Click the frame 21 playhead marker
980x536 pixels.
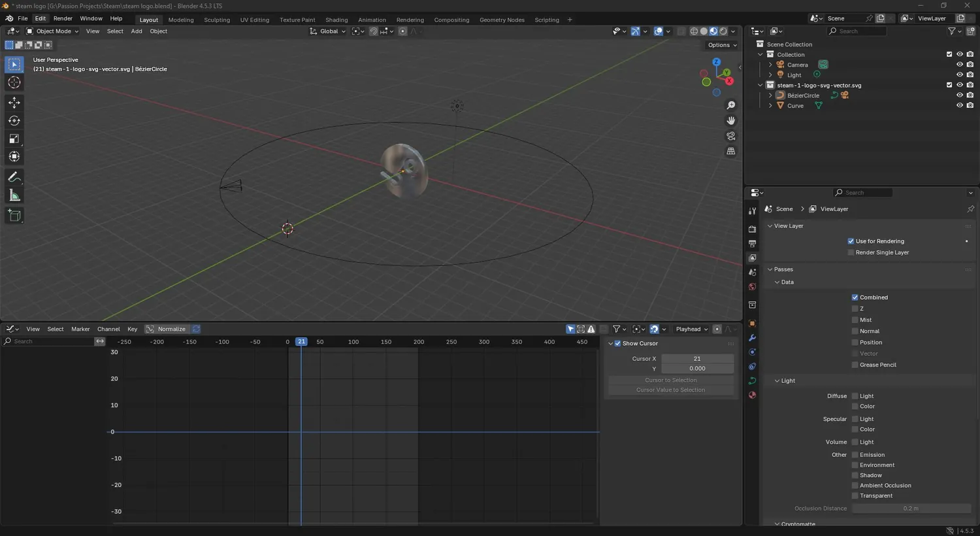[x=301, y=342]
